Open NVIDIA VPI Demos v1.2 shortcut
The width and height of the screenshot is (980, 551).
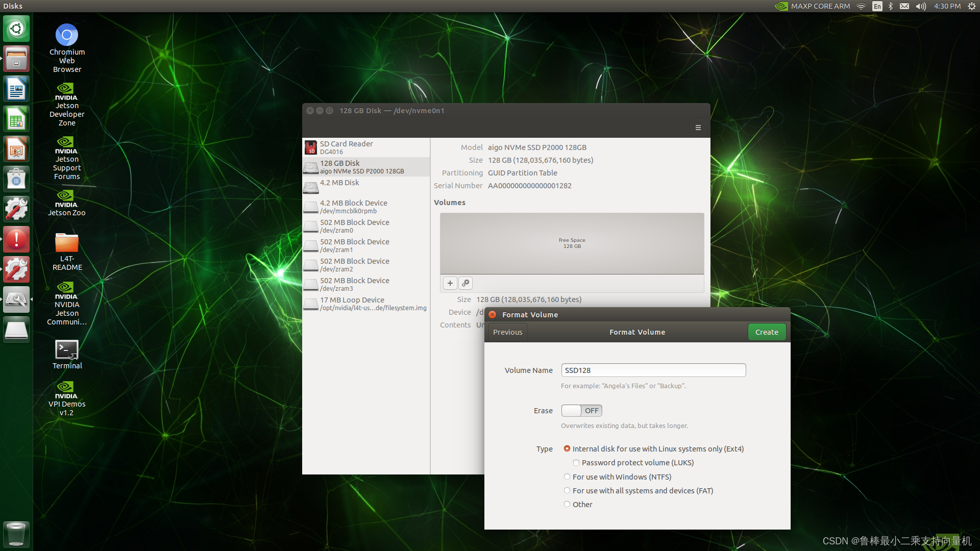point(67,398)
